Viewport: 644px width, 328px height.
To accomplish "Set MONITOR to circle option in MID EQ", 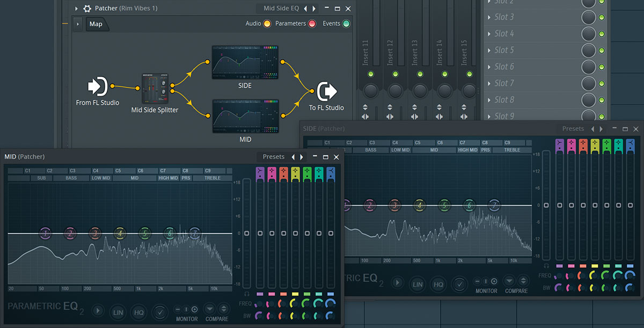I will [x=194, y=309].
